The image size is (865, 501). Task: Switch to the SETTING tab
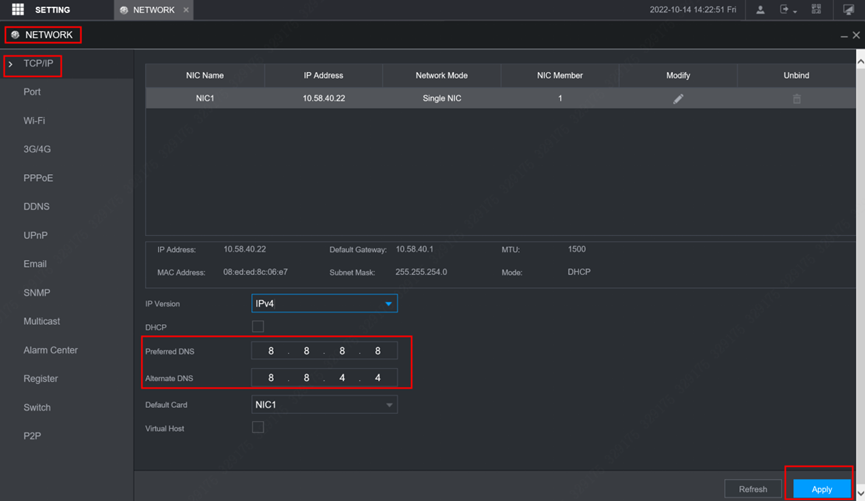52,10
